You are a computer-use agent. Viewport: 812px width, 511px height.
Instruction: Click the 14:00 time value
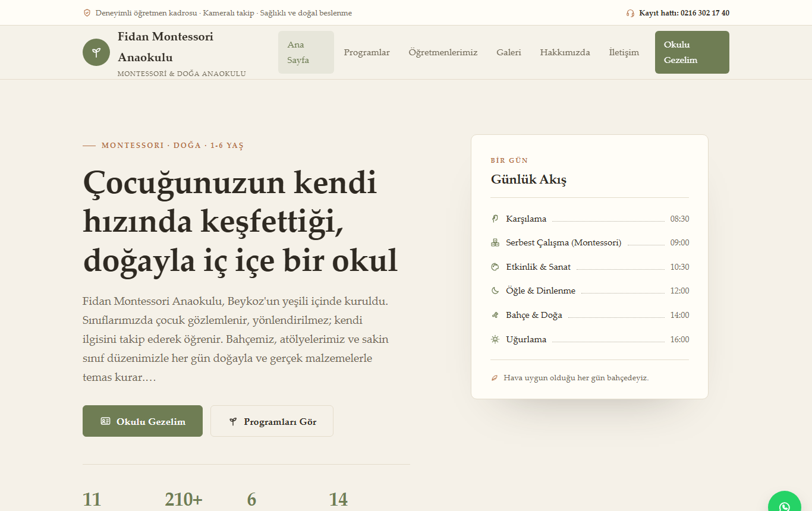pyautogui.click(x=679, y=315)
